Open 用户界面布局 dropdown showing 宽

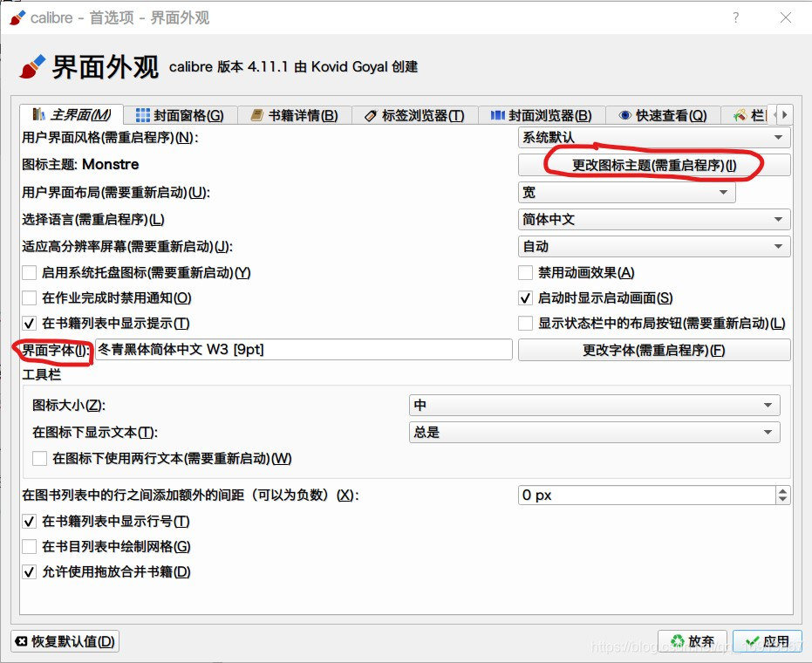(626, 192)
